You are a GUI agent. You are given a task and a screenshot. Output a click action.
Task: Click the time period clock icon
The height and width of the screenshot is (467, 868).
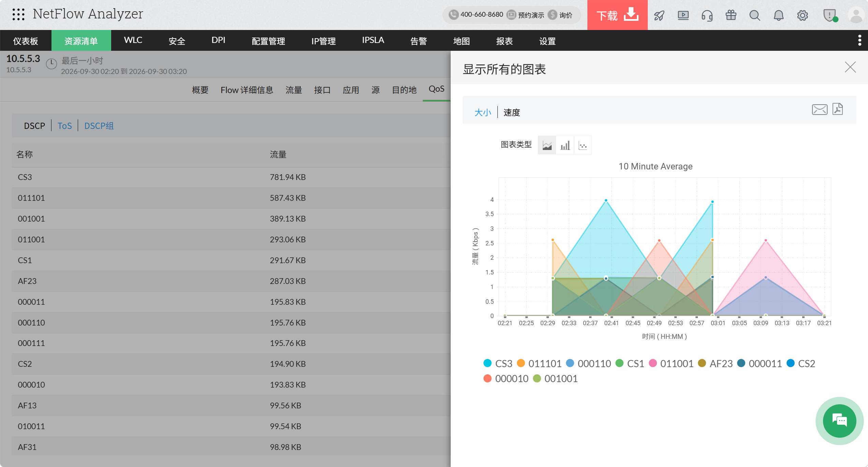(x=51, y=64)
